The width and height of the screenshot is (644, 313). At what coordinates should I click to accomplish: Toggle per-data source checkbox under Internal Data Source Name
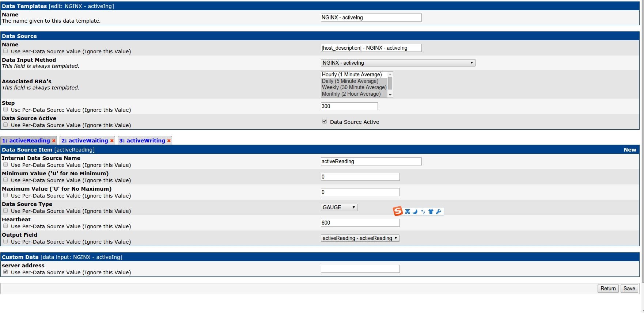(5, 165)
